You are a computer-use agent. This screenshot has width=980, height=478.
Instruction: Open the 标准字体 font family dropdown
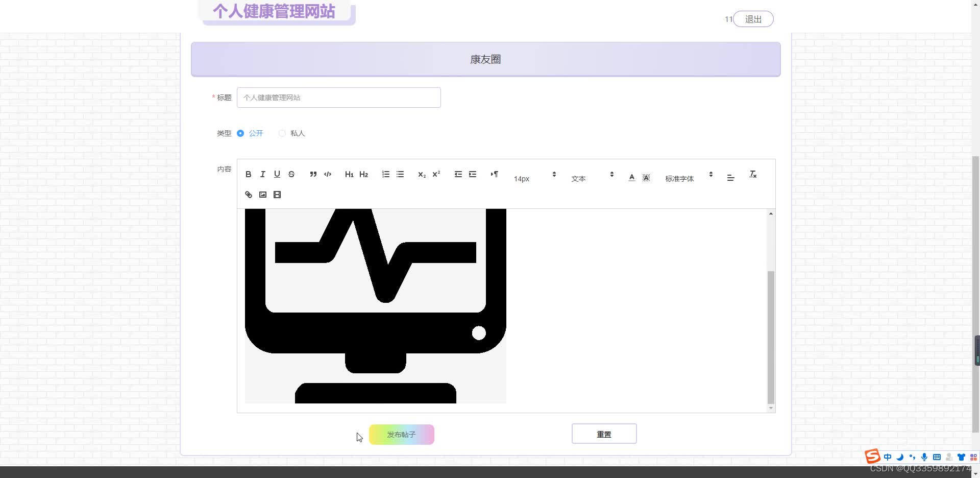689,178
